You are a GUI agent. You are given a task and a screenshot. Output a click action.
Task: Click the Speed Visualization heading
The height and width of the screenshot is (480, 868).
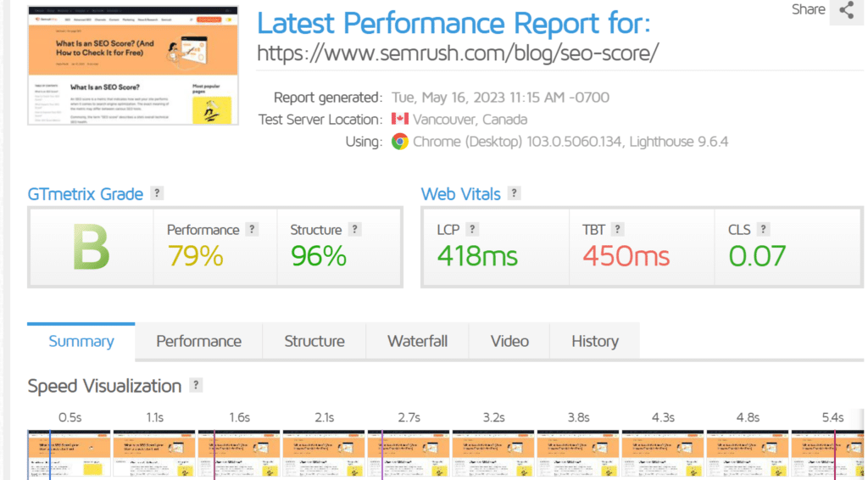pos(104,386)
